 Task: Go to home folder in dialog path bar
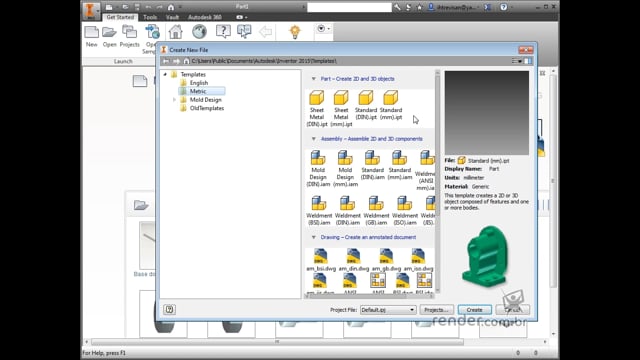pos(186,61)
